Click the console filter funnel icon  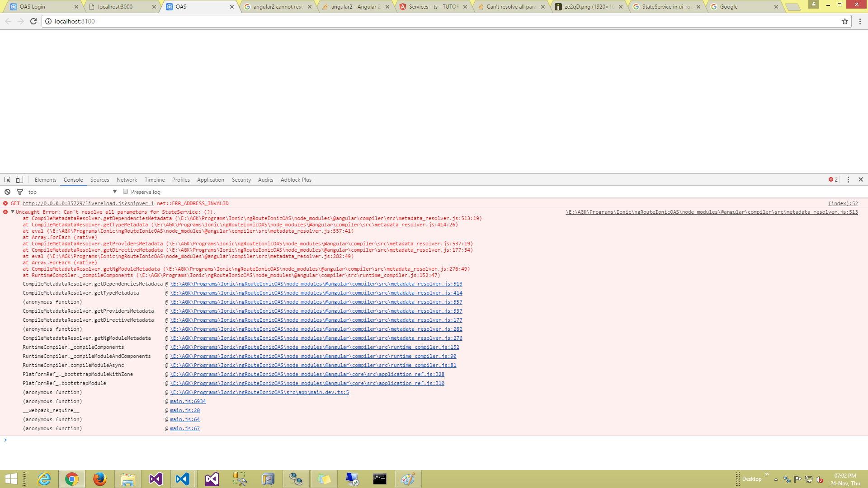[x=20, y=192]
